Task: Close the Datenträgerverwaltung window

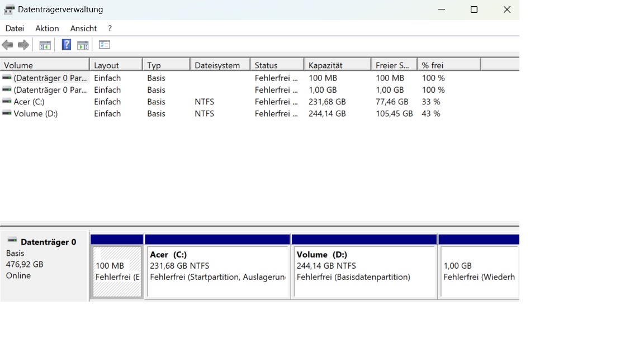Action: (507, 9)
